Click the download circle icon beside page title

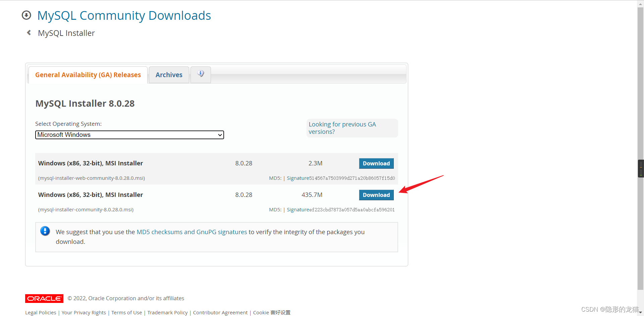coord(26,15)
